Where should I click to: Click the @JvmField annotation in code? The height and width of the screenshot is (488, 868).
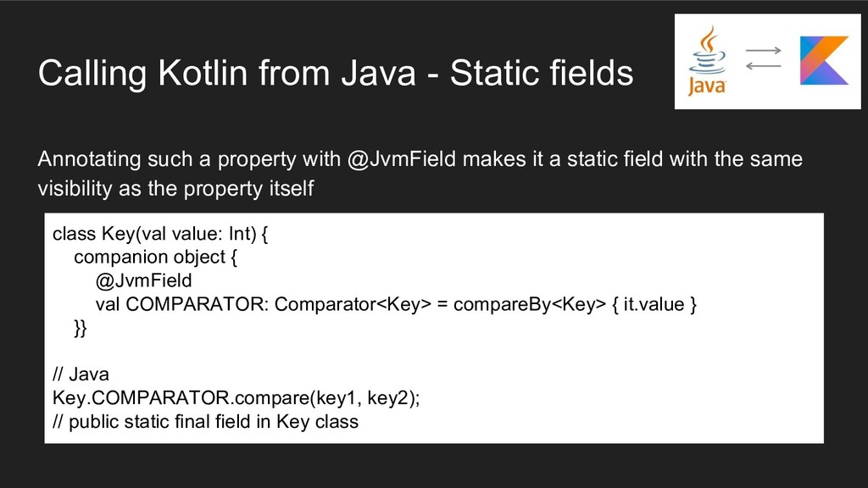tap(143, 280)
